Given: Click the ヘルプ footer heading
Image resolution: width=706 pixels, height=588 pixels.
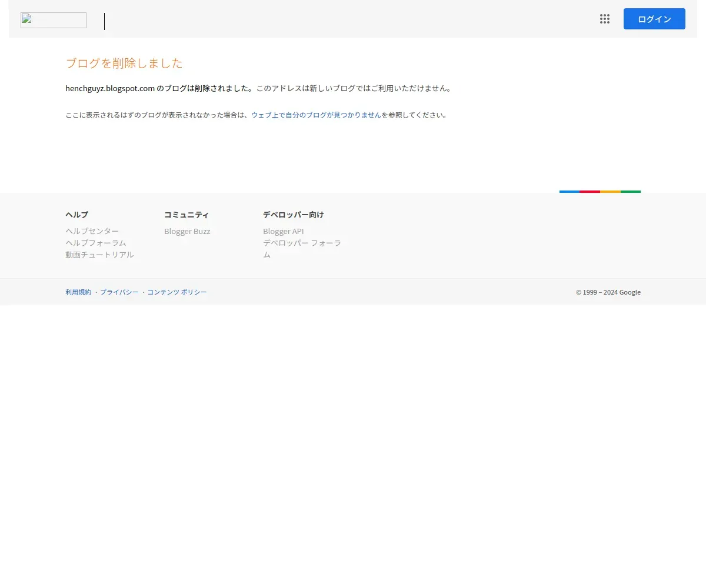Looking at the screenshot, I should click(x=76, y=215).
